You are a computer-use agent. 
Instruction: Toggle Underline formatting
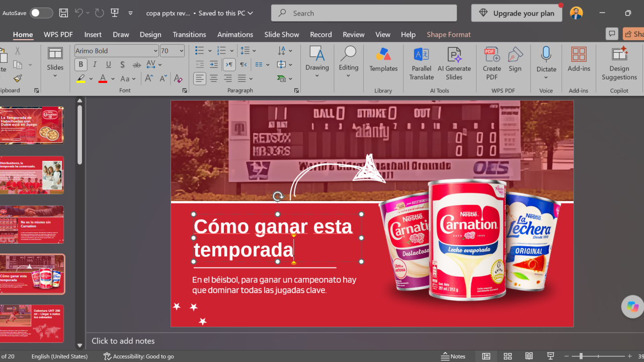(x=109, y=64)
